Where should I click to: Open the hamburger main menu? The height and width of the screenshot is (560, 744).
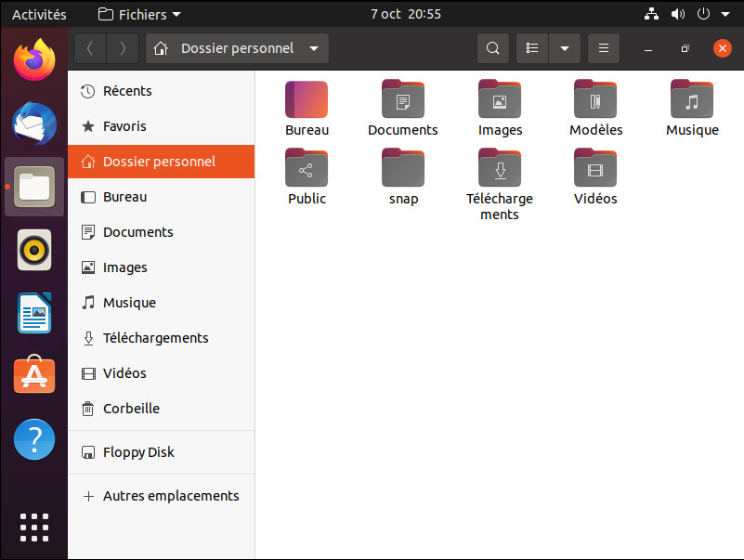[603, 48]
